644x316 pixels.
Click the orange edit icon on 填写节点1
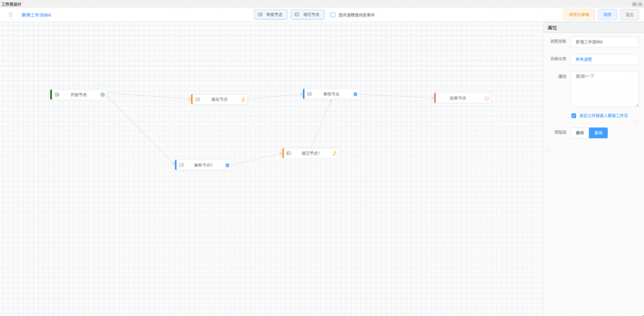coord(335,153)
